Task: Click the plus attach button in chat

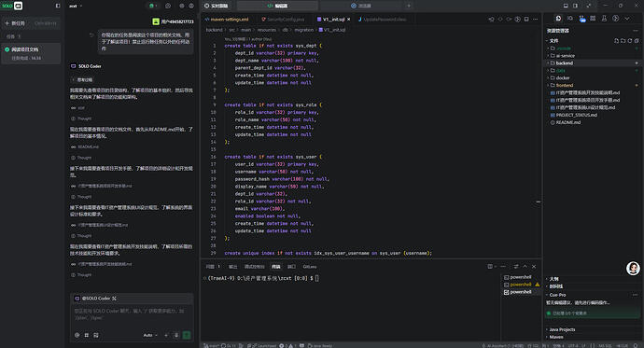Action: (166, 335)
